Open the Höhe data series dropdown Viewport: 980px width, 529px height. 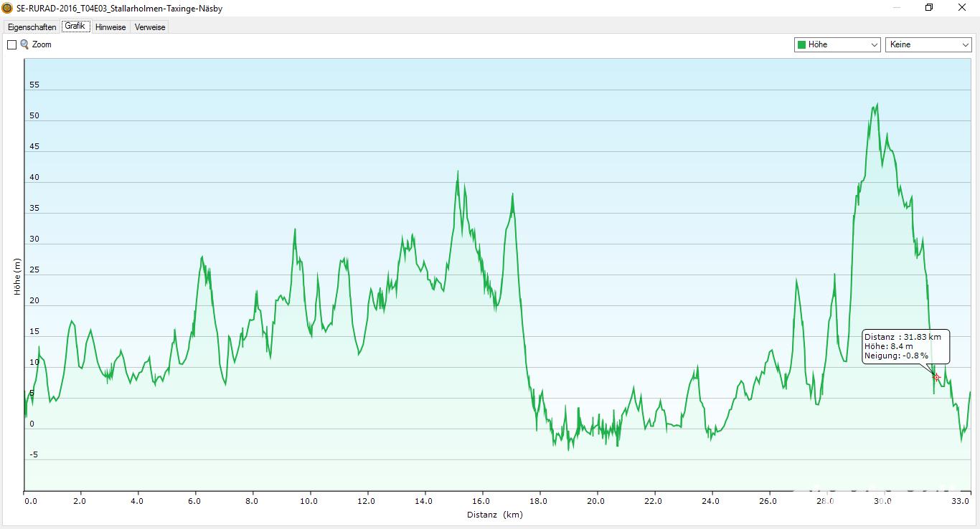click(x=837, y=44)
